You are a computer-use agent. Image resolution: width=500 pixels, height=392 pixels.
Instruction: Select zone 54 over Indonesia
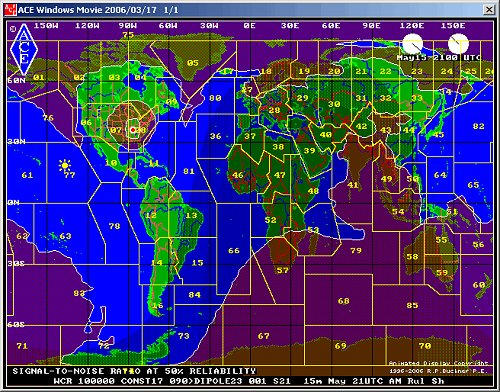point(398,211)
